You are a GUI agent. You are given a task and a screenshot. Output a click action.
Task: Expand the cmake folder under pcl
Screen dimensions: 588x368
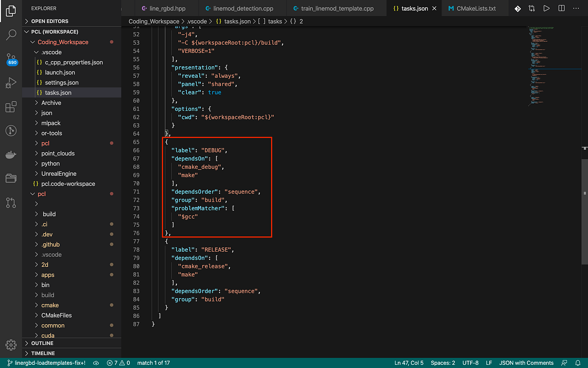[49, 305]
